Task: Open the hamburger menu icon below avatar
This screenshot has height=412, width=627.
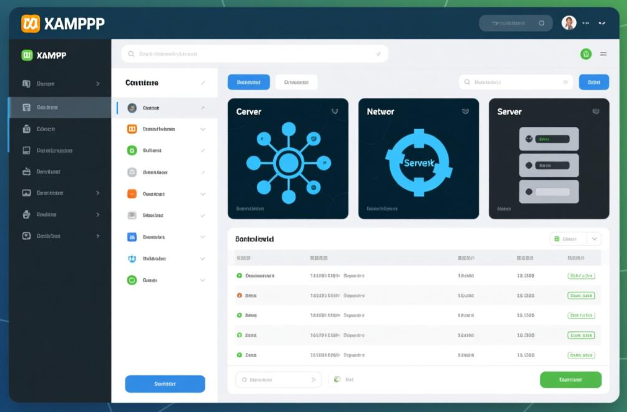Action: pyautogui.click(x=603, y=54)
